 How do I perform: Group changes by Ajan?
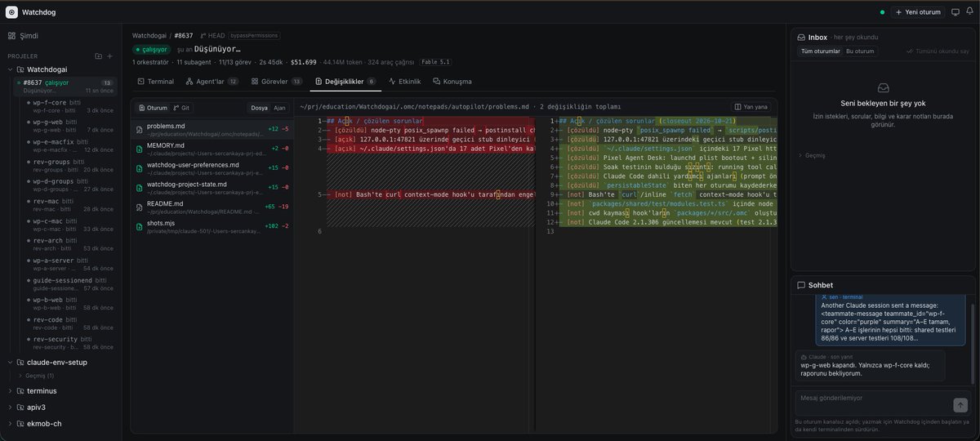click(279, 108)
